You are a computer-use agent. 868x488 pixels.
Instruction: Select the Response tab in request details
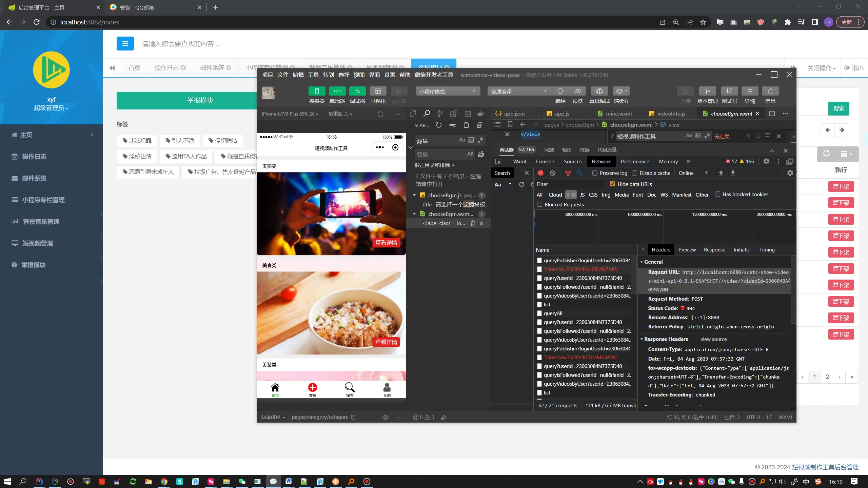[714, 249]
